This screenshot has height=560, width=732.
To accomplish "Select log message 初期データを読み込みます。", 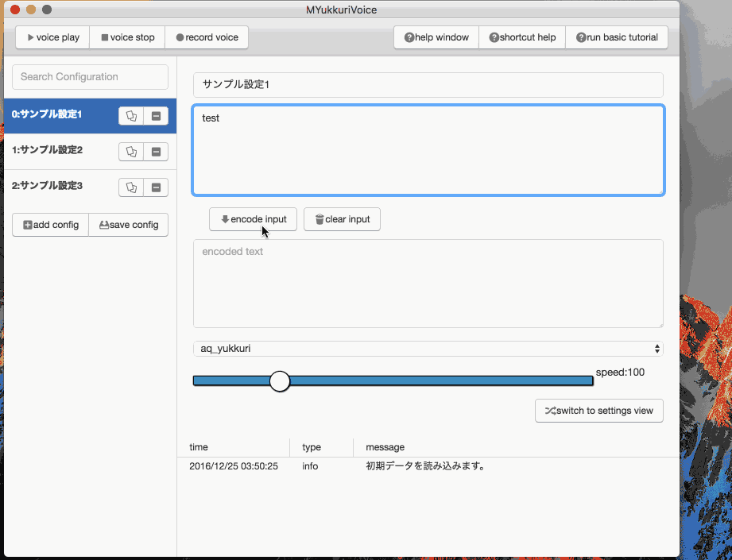I will 425,466.
